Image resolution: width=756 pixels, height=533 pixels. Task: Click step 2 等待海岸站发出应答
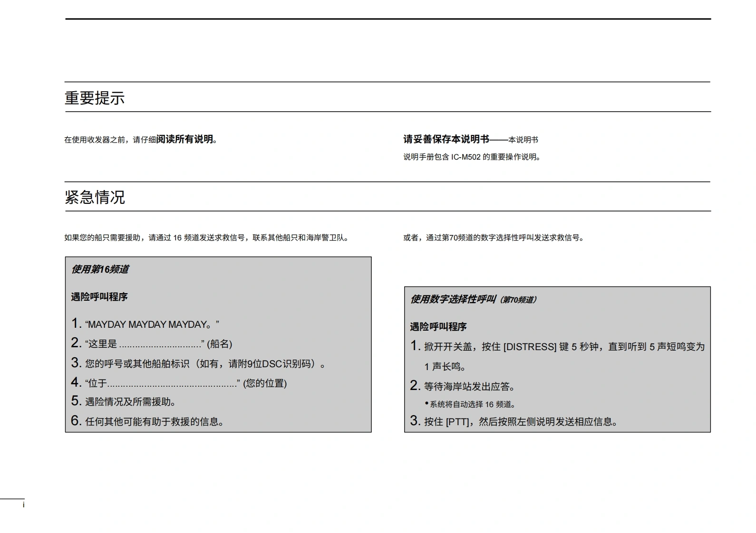469,387
